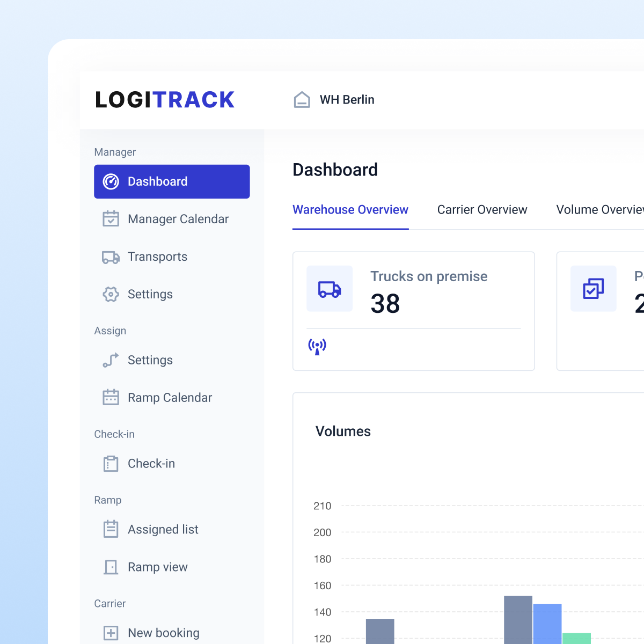Click the Check-in clipboard icon
The height and width of the screenshot is (644, 644).
111,464
